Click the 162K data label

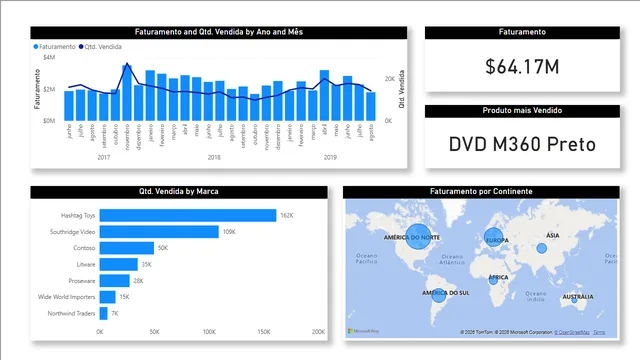pyautogui.click(x=287, y=216)
